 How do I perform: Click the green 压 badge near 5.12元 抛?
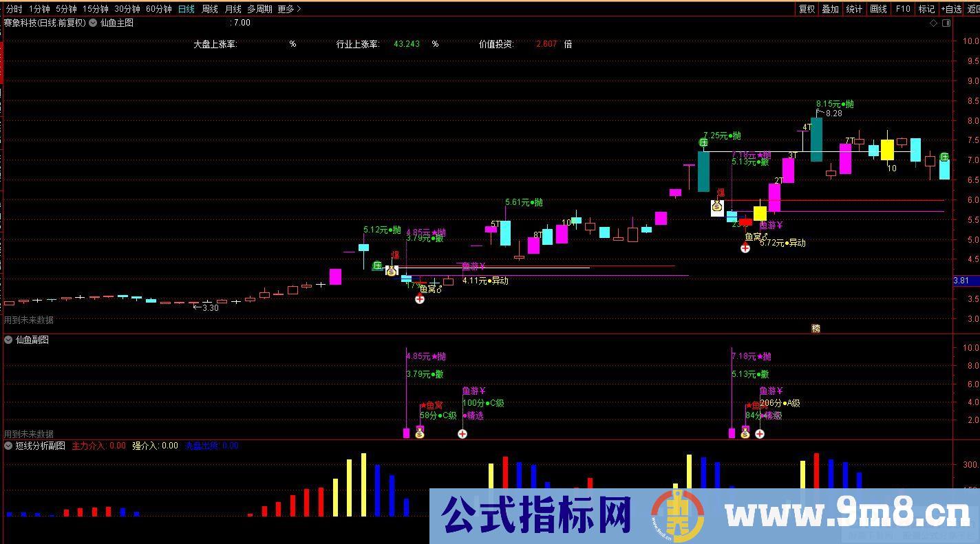(x=377, y=265)
